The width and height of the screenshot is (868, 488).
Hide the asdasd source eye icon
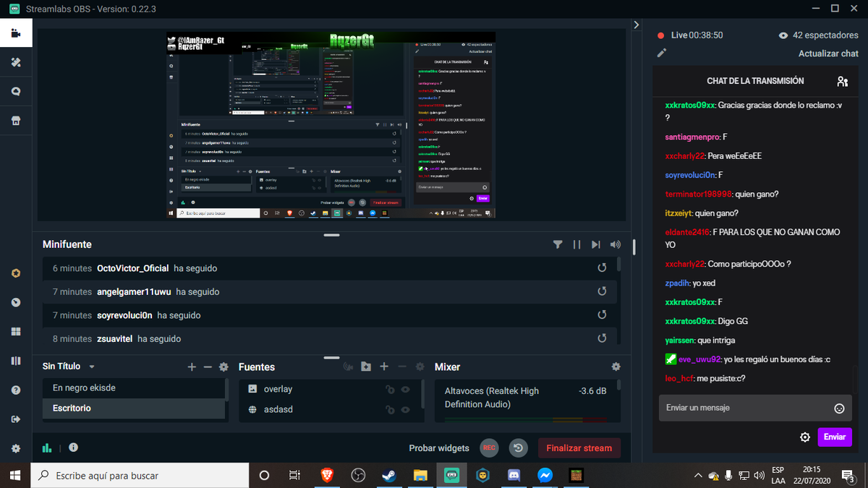point(406,409)
